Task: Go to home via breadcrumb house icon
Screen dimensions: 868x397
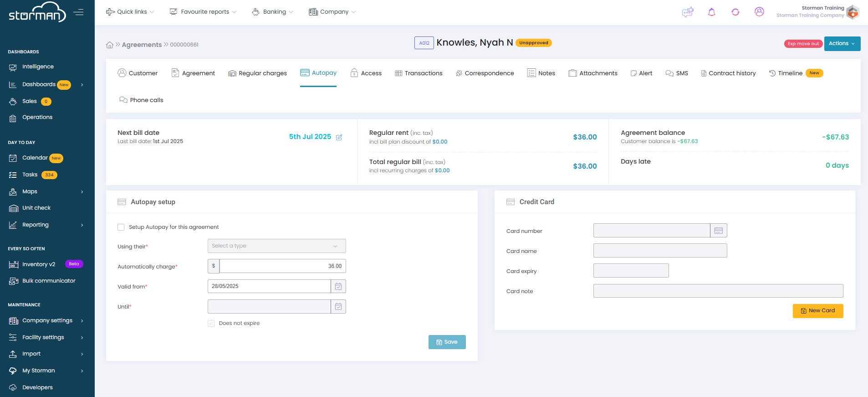Action: [110, 45]
